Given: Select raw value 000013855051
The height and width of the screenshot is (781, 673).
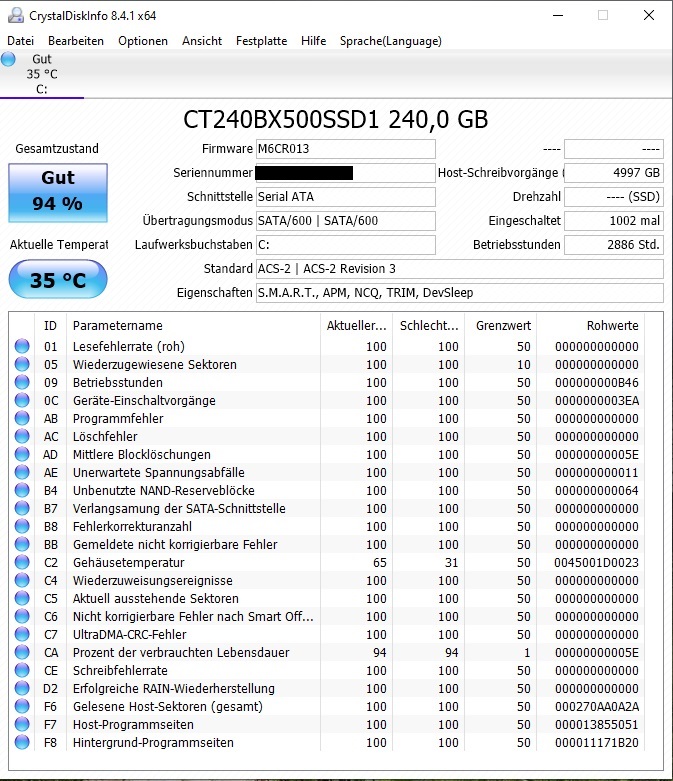Looking at the screenshot, I should (597, 724).
